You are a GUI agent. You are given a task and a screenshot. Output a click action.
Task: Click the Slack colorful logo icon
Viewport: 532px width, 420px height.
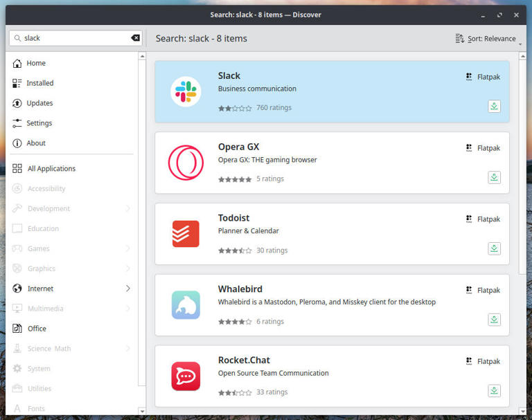186,91
